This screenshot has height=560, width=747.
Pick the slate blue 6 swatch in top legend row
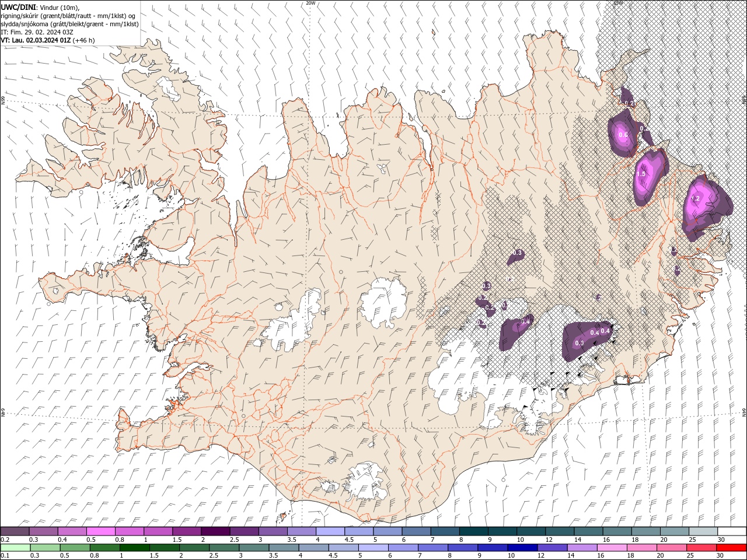point(416,531)
